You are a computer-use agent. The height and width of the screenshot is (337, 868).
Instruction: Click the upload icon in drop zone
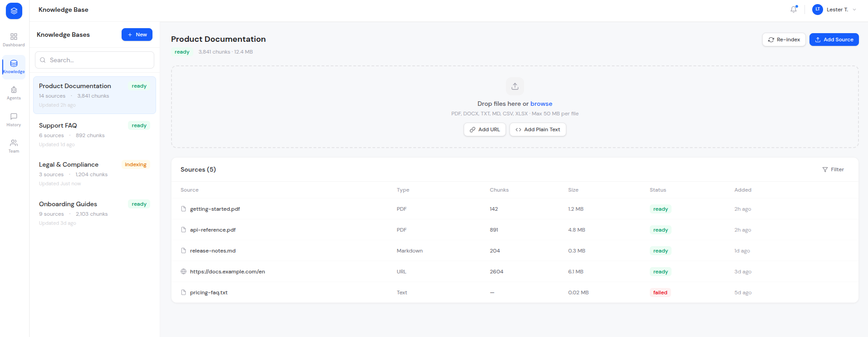click(515, 86)
